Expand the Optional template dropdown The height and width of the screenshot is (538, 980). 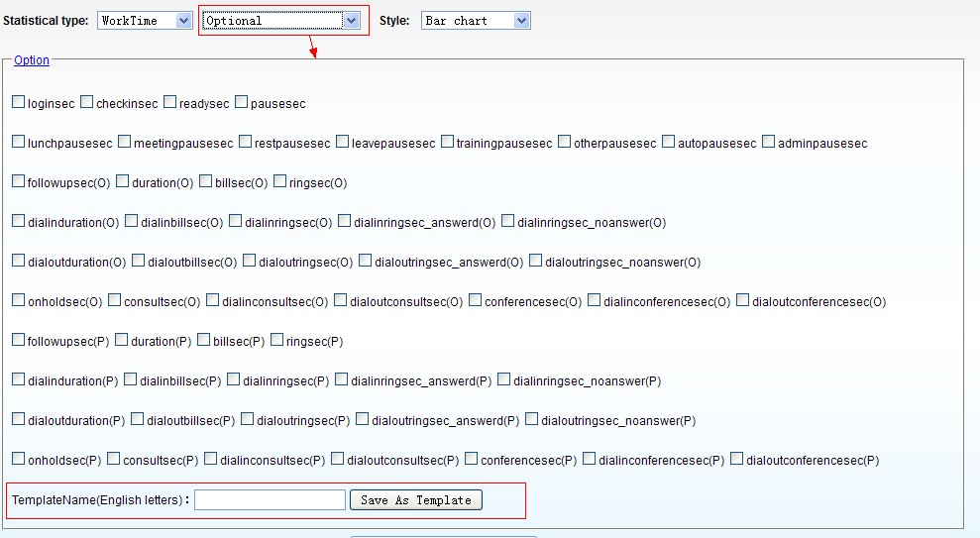[281, 21]
